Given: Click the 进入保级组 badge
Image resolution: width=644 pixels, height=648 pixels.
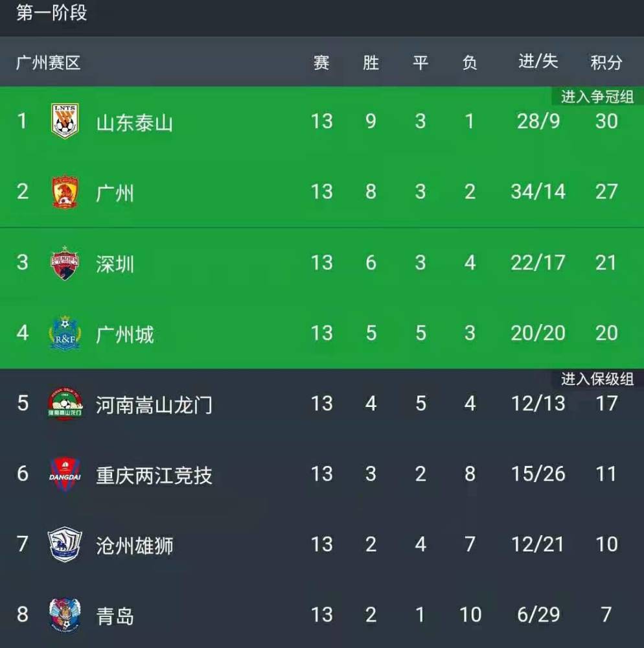Looking at the screenshot, I should [597, 379].
